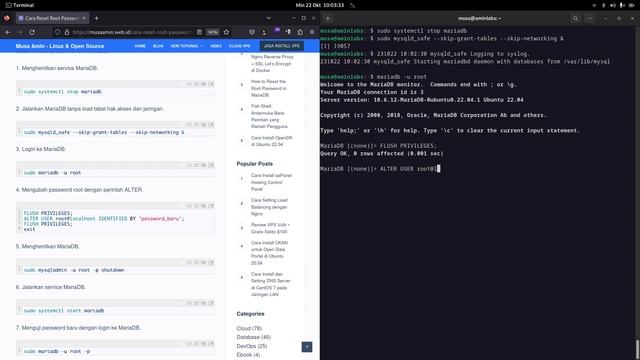Viewport: 640px width, 360px height.
Task: Click the Firefox URL address field
Action: tap(131, 32)
